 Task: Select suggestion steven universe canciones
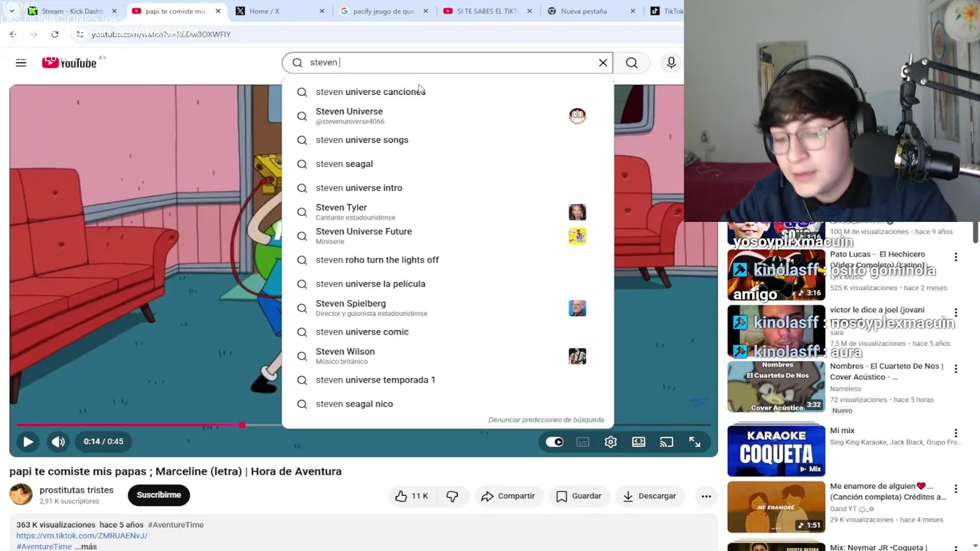pos(448,92)
